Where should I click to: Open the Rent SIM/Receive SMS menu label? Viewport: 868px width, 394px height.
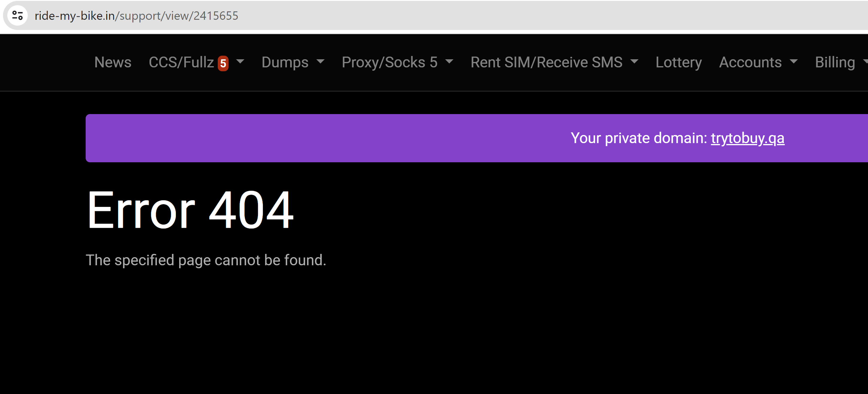(546, 62)
